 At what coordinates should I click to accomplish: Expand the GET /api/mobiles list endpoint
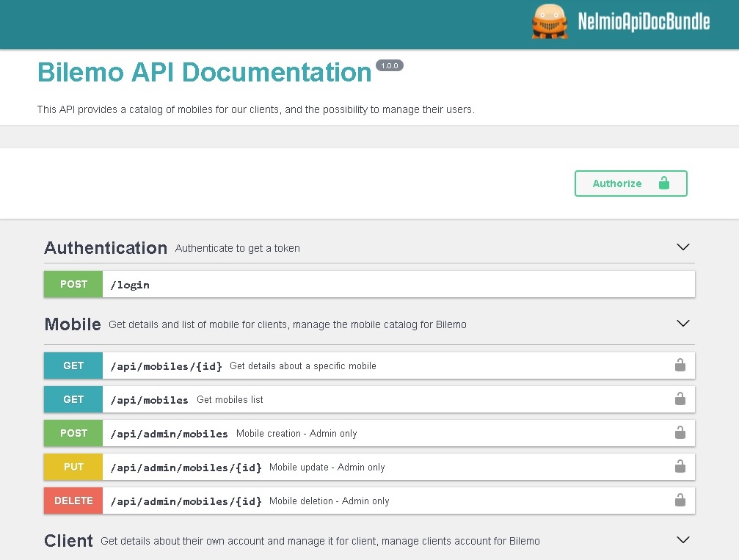[x=369, y=399]
